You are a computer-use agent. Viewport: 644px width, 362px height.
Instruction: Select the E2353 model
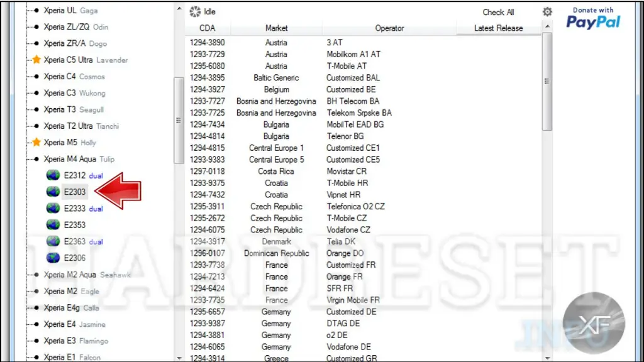(75, 224)
